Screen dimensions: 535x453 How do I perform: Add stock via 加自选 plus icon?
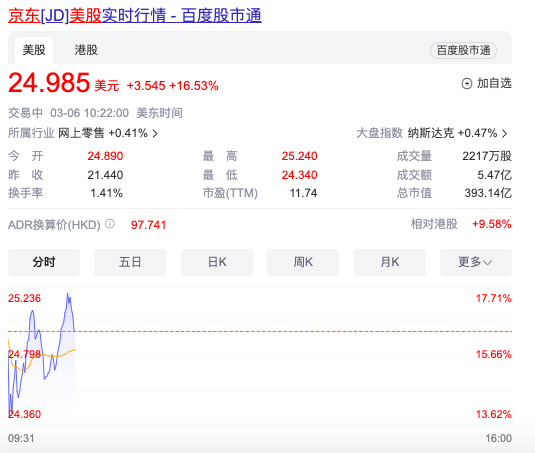click(467, 84)
